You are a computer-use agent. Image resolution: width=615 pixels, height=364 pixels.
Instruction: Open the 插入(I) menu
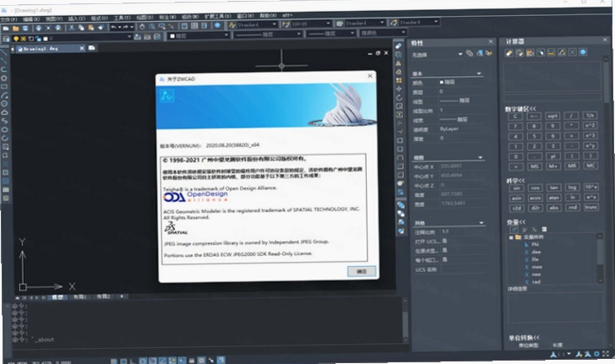(x=77, y=19)
